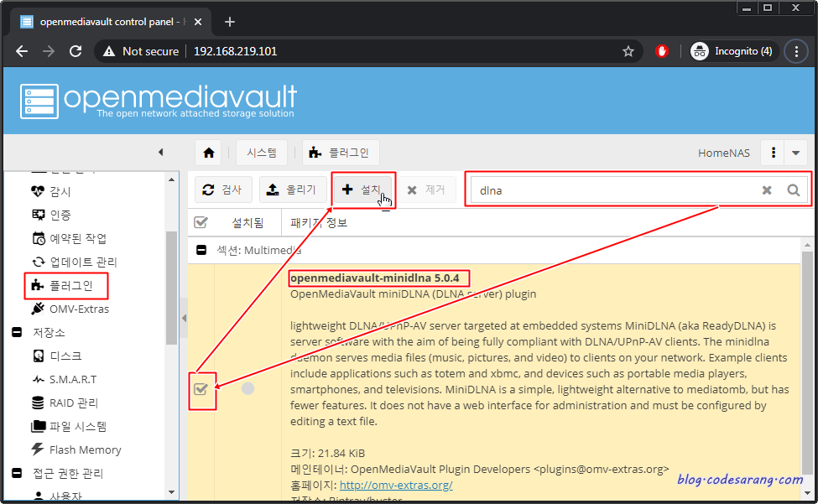Close the openmediavault browser tab

point(198,22)
